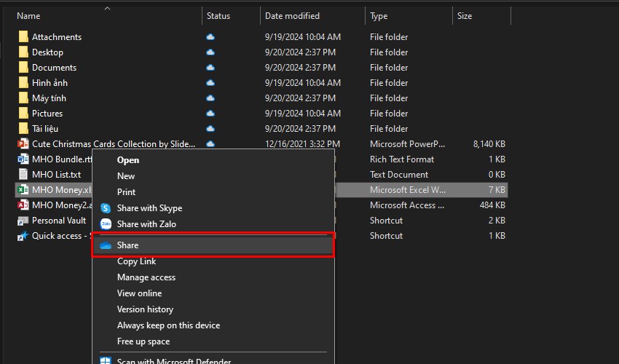Image resolution: width=619 pixels, height=364 pixels.
Task: Click the Rich Text Format type cell
Action: coord(402,159)
